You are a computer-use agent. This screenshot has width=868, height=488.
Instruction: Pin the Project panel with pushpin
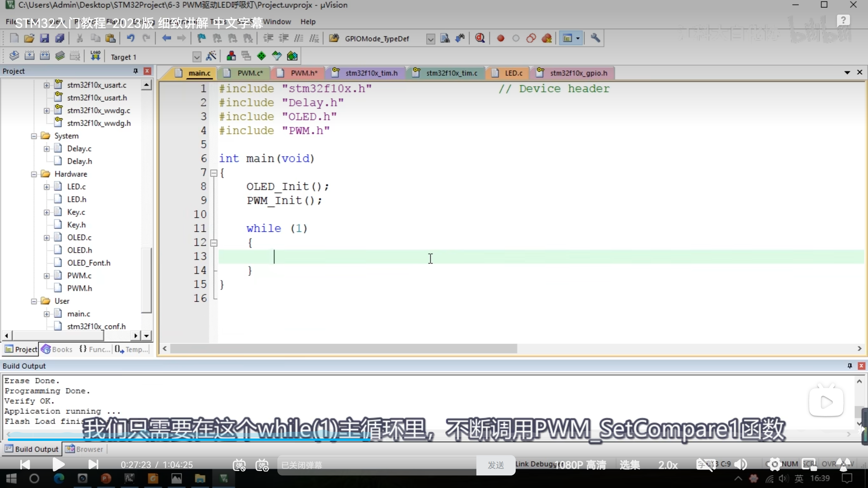click(136, 71)
